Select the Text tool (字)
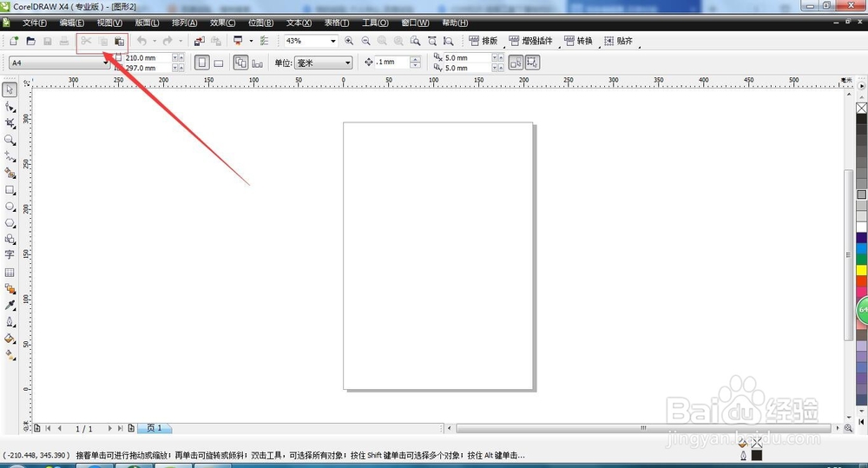Image resolution: width=868 pixels, height=468 pixels. [x=10, y=254]
